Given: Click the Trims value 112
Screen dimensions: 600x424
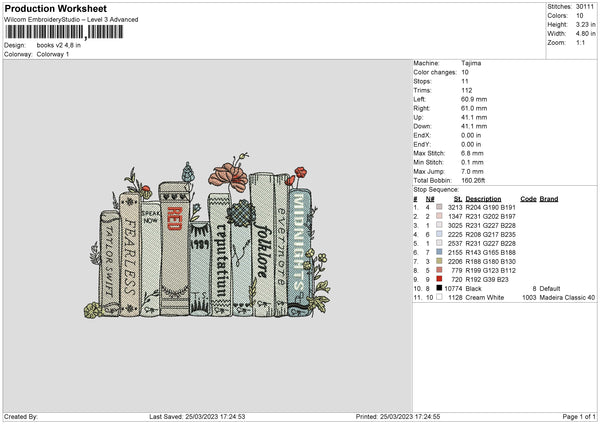Looking at the screenshot, I should [467, 90].
